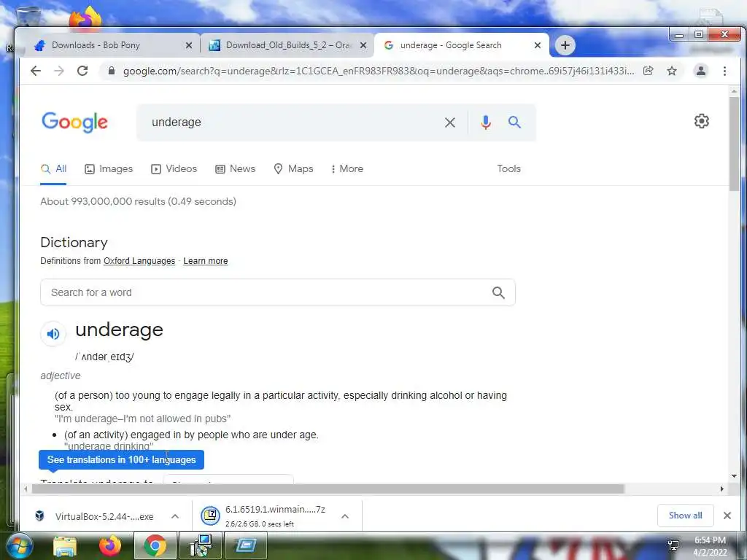Start voice search with microphone
The image size is (747, 560).
485,122
